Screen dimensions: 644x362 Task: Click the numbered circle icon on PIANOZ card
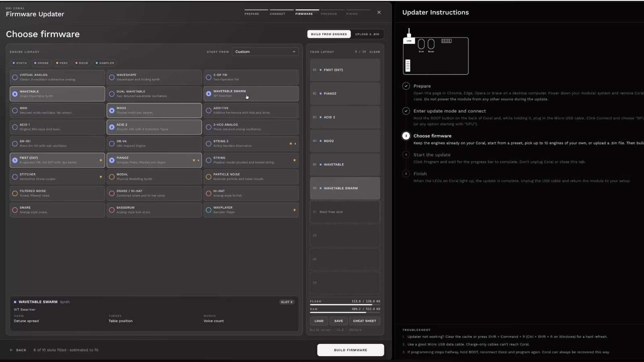112,160
